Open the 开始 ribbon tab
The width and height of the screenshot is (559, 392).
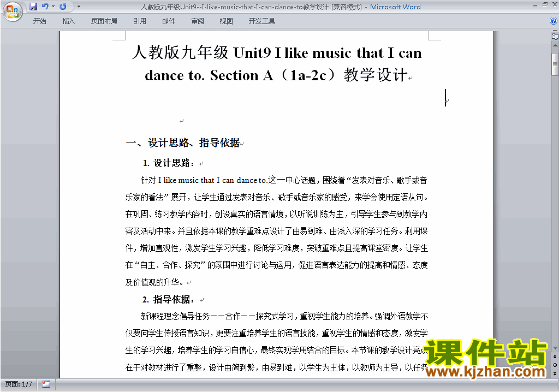click(x=39, y=21)
